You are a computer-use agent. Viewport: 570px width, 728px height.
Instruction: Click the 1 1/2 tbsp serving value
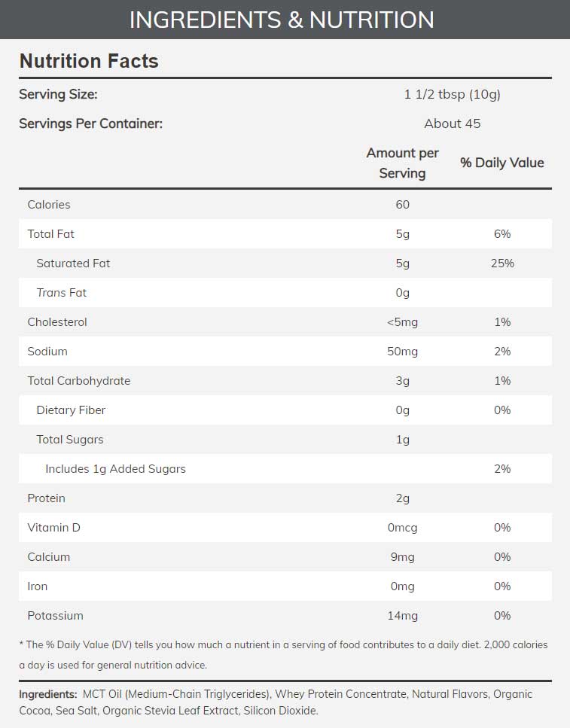[x=452, y=94]
